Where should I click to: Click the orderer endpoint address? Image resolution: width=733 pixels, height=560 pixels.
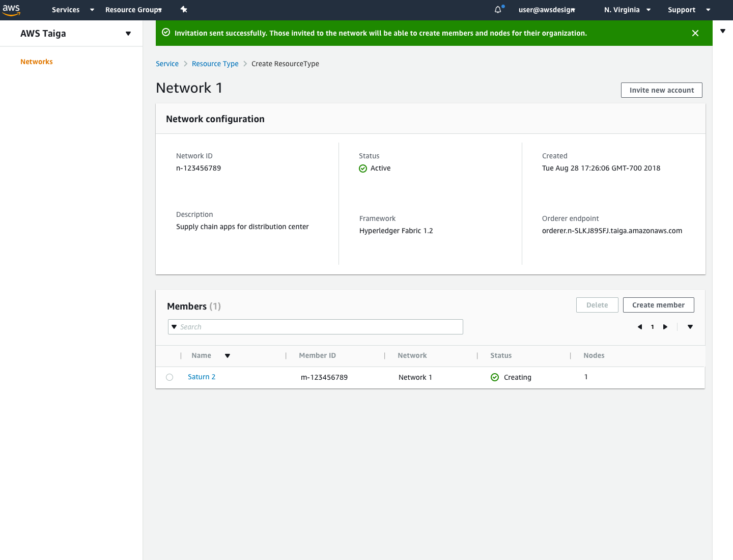click(612, 231)
